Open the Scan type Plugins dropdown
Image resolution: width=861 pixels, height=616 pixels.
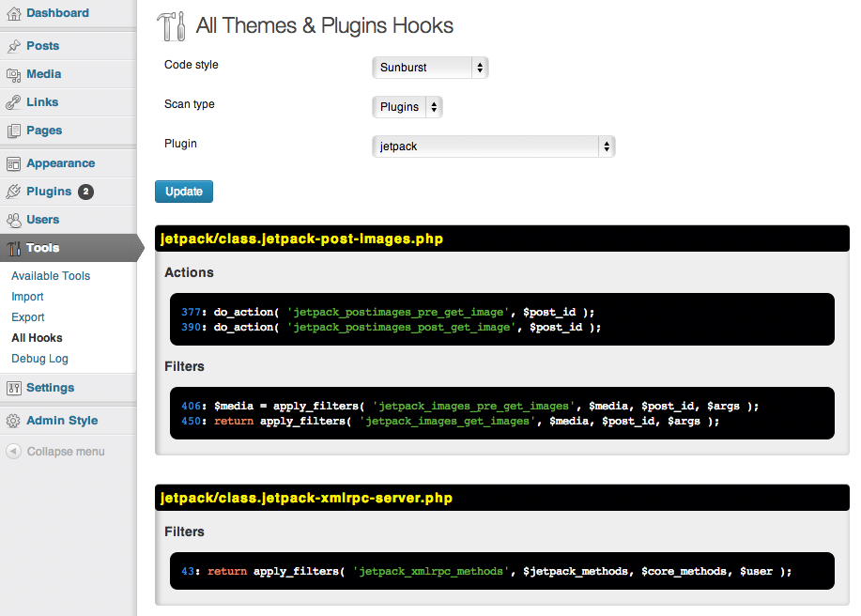[x=407, y=107]
